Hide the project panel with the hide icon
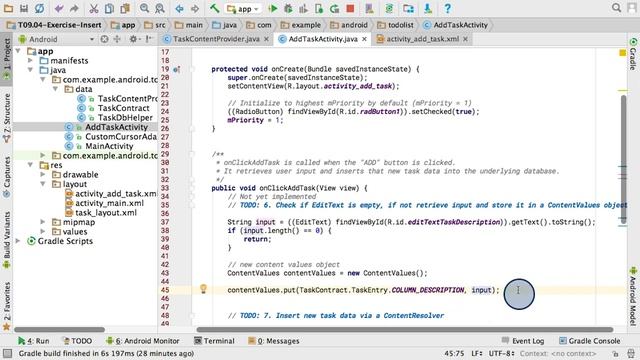640x360 pixels. 149,39
